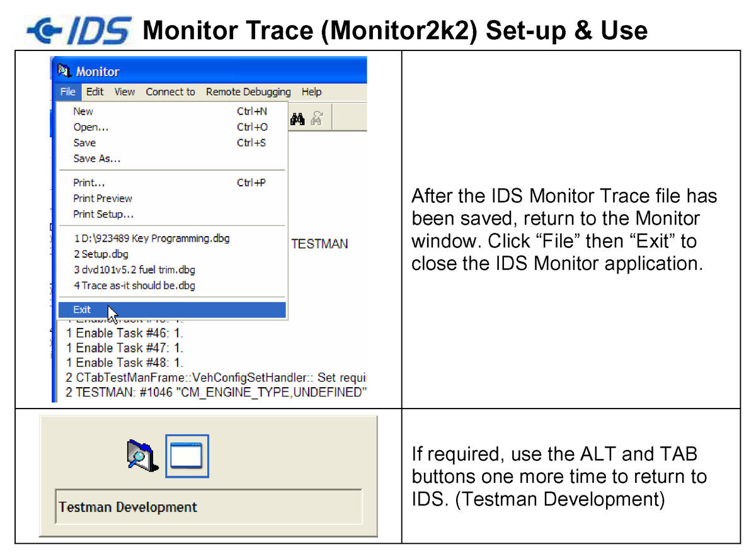Open recent file 923489 Key Programming.dbg
This screenshot has height=559, width=756.
click(172, 239)
